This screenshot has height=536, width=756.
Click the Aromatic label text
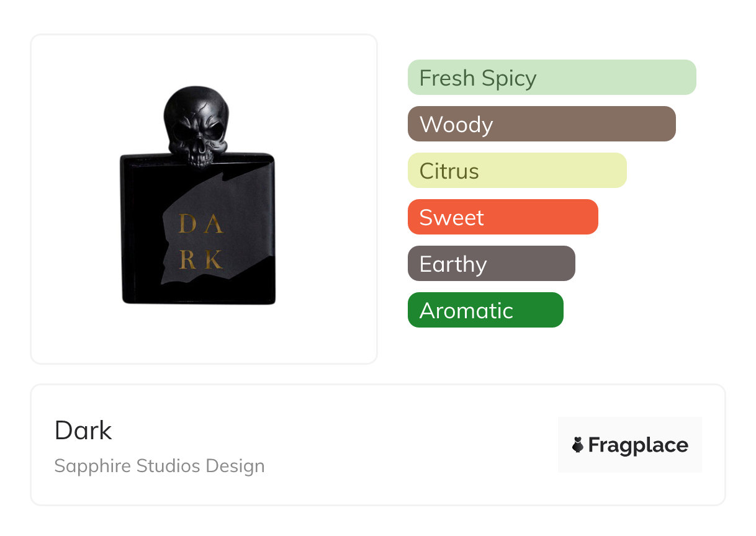[466, 311]
